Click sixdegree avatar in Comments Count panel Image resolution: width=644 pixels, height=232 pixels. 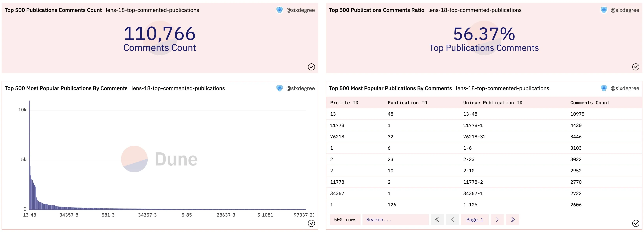(x=279, y=10)
